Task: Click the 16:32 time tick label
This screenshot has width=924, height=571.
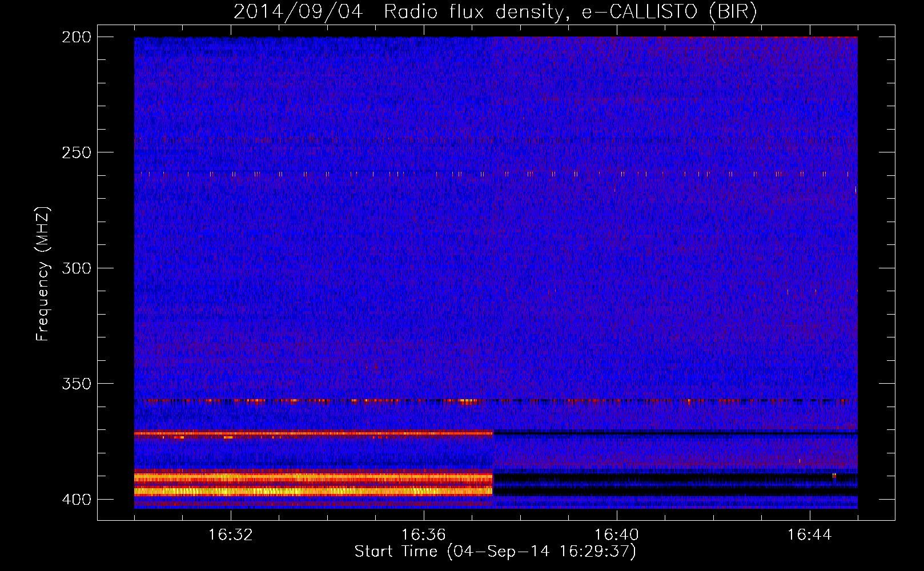Action: [231, 535]
